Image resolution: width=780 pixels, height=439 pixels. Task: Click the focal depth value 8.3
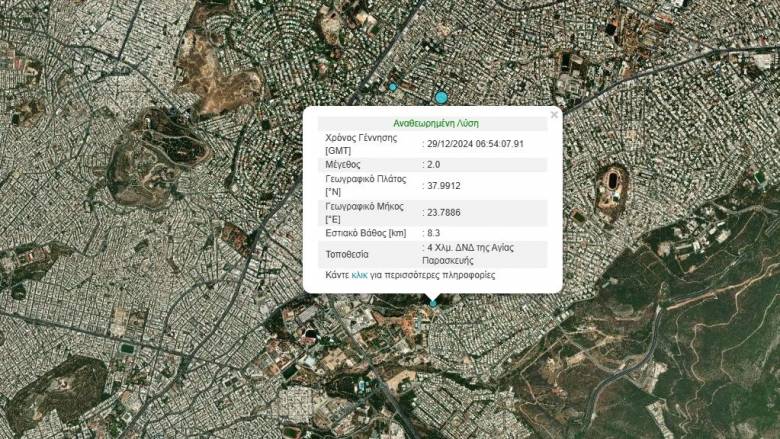tap(436, 233)
